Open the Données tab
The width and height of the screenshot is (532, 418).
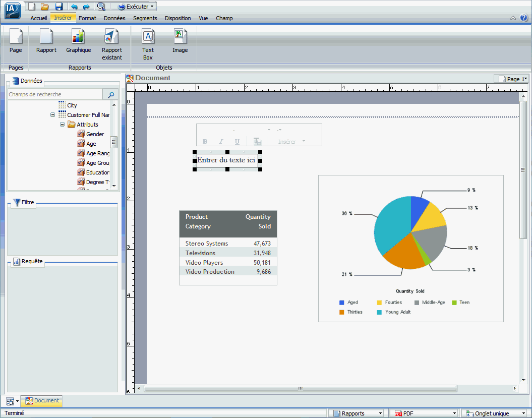tap(114, 18)
